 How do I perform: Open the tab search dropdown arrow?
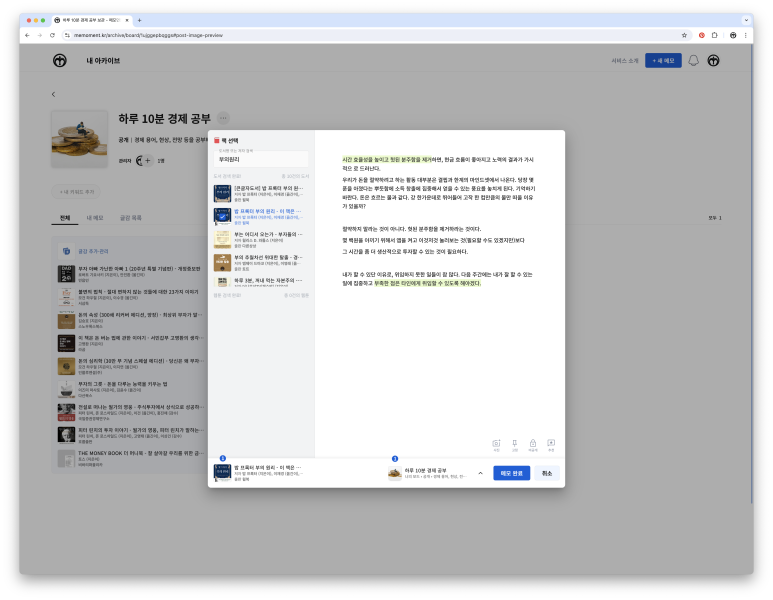[746, 20]
